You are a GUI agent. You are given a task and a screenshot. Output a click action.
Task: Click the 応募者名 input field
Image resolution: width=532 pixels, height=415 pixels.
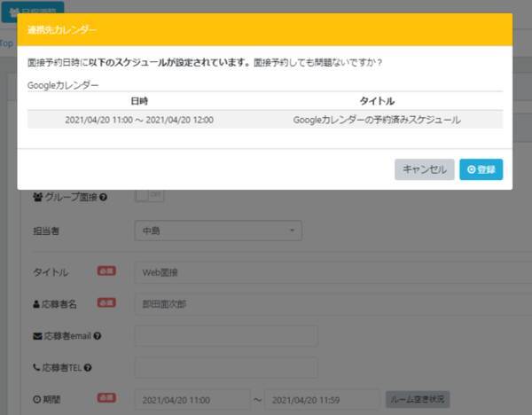[x=333, y=304]
